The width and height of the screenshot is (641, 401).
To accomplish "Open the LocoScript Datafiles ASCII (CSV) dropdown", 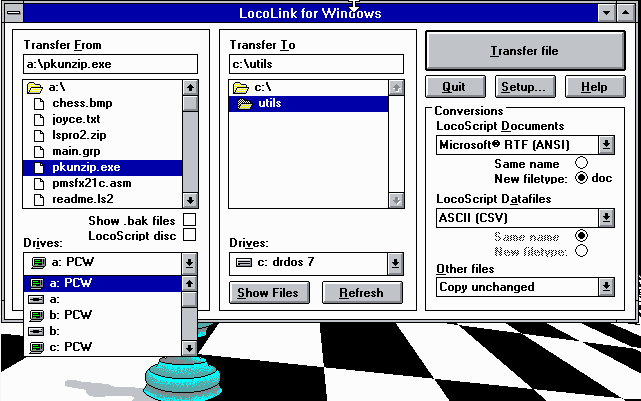I will (605, 217).
